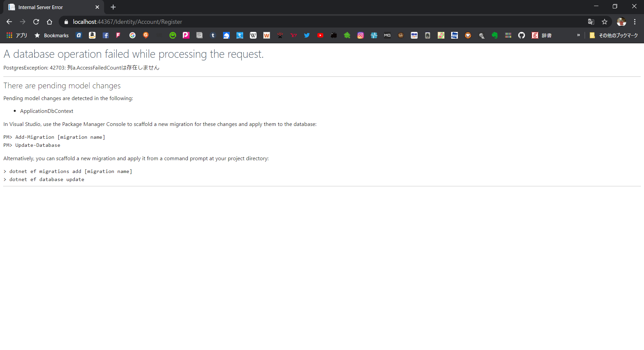Open the Amazon bookmark
644x350 pixels.
pos(92,35)
